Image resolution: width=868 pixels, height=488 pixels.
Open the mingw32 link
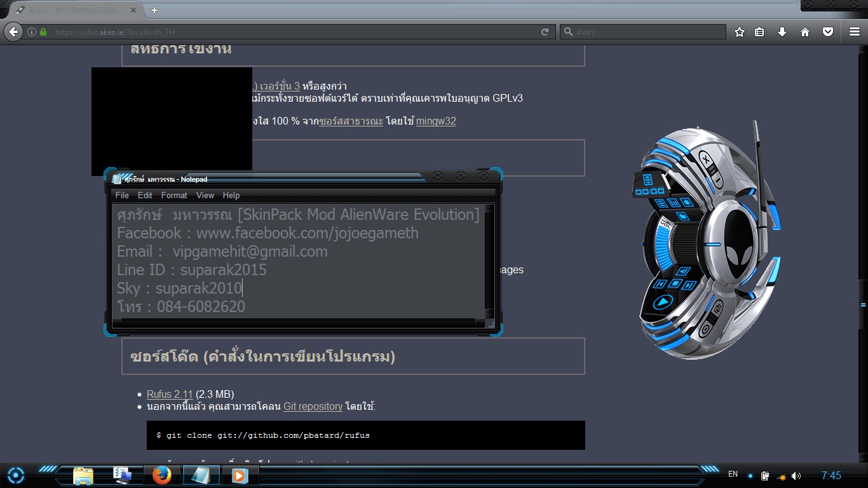[x=436, y=121]
